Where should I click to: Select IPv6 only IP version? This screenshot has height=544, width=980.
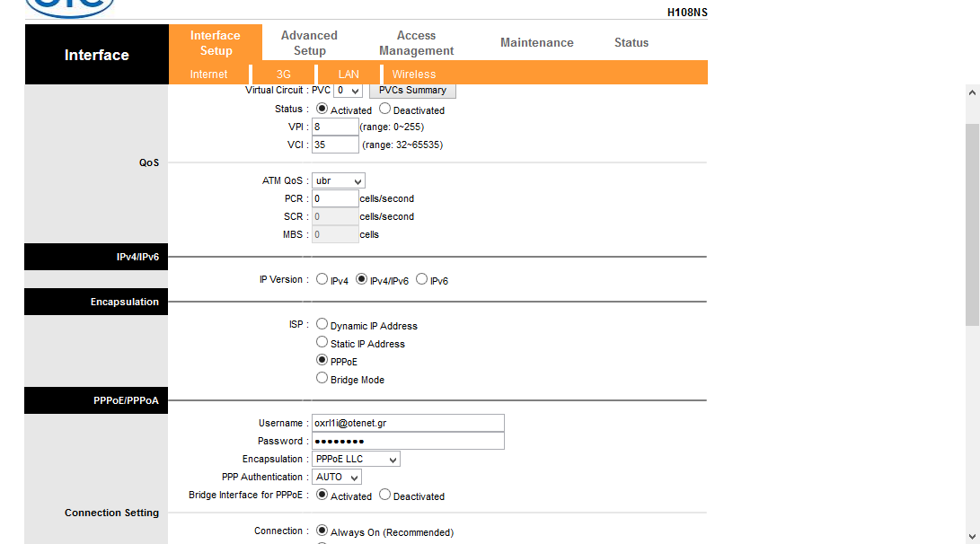[422, 279]
